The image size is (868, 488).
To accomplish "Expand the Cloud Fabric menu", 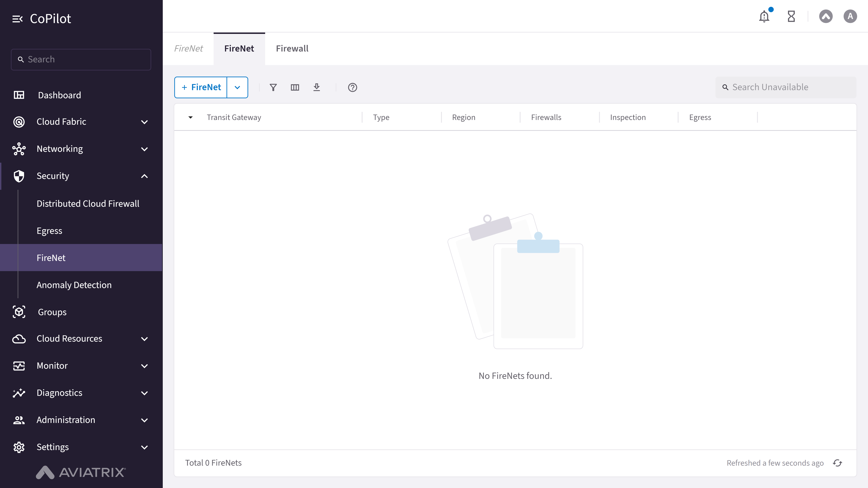I will tap(145, 122).
